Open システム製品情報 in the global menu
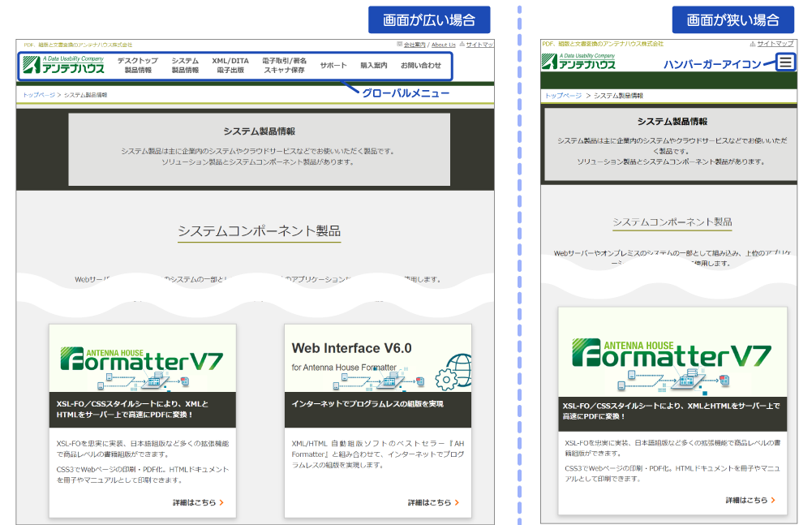 [185, 66]
